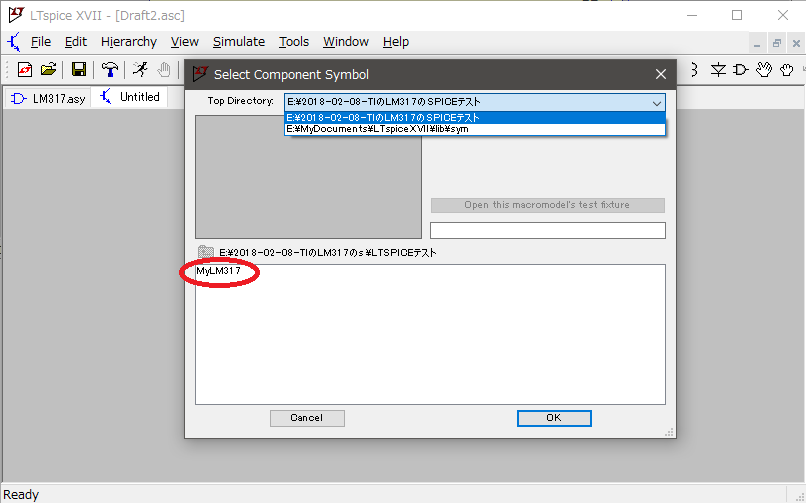This screenshot has width=806, height=503.
Task: Restore the inner document window
Action: [x=777, y=44]
